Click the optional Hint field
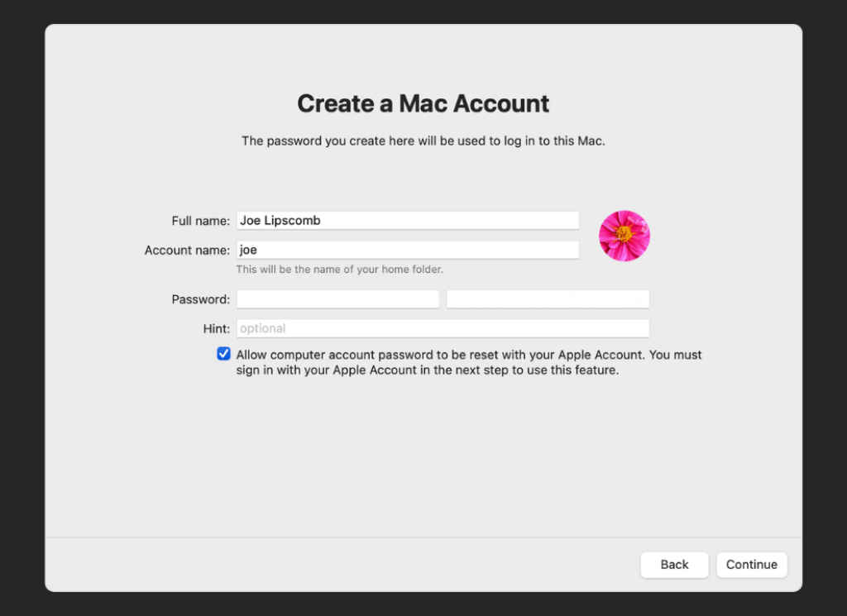This screenshot has height=616, width=847. click(443, 327)
